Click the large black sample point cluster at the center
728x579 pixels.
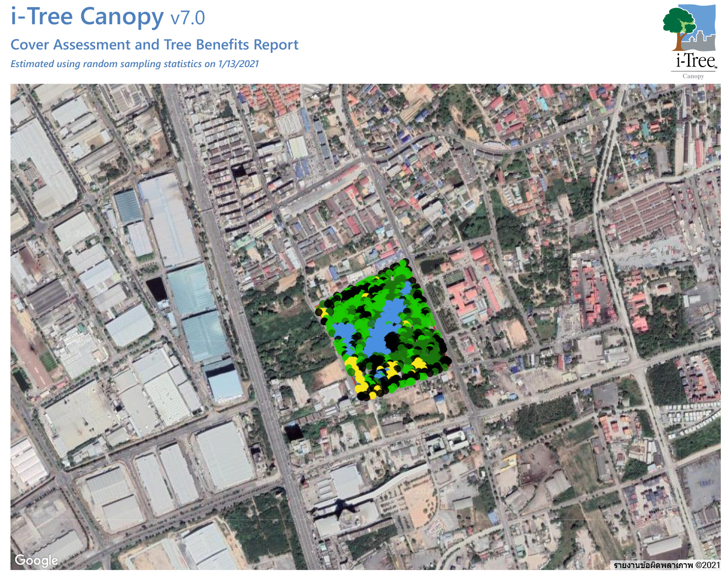[x=392, y=341]
